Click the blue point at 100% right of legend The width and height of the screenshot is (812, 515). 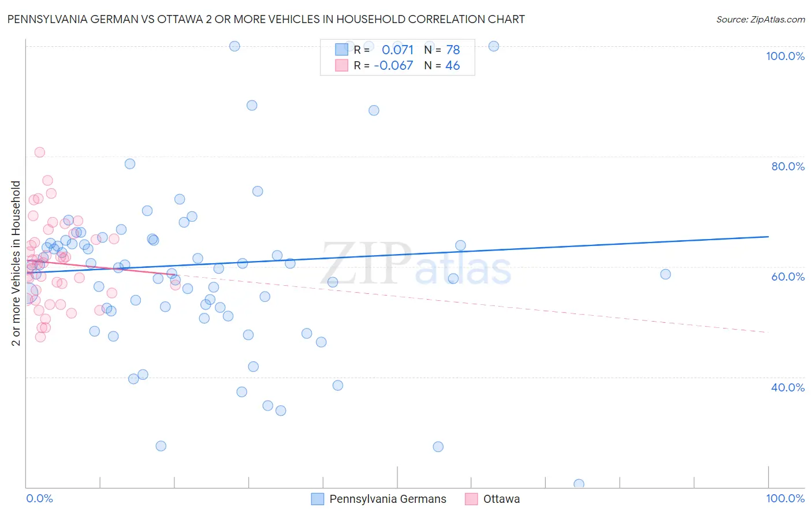pos(494,46)
